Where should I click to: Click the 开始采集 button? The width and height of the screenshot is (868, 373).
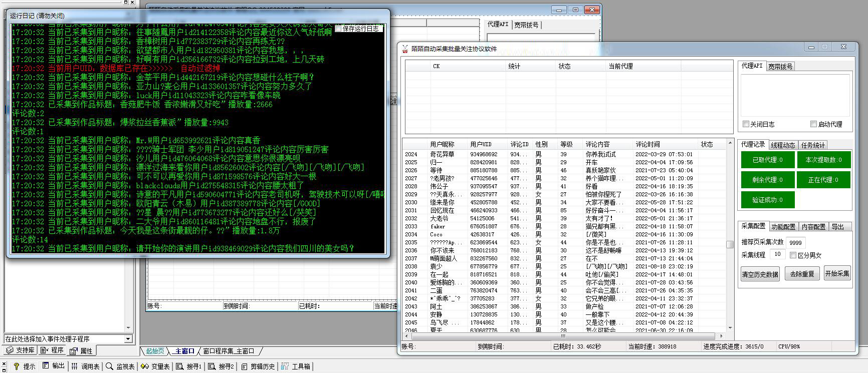point(837,273)
